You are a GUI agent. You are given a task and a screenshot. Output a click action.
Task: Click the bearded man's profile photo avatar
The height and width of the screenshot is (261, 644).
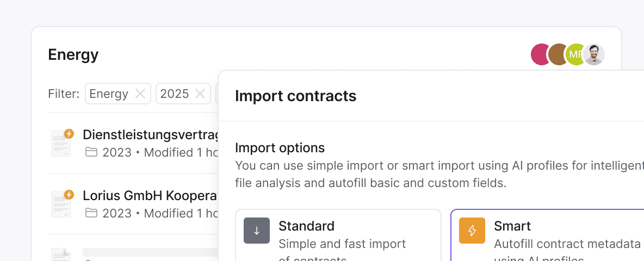pos(594,54)
